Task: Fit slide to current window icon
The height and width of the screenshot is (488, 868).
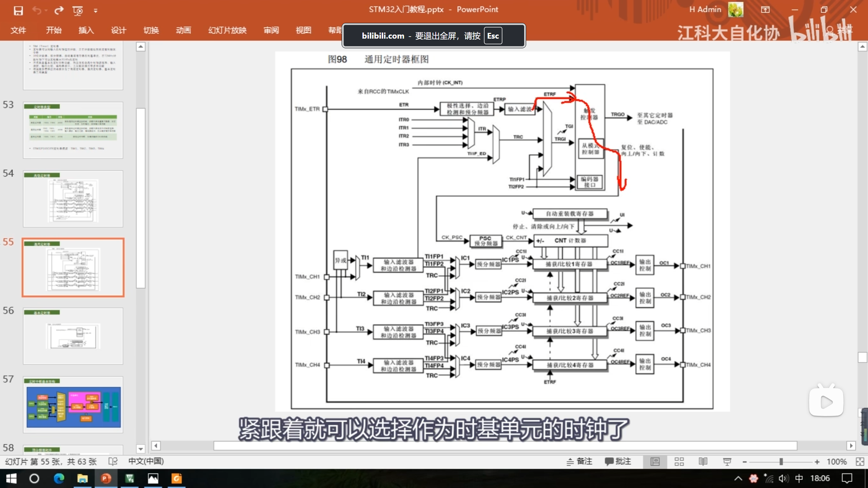Action: 860,462
